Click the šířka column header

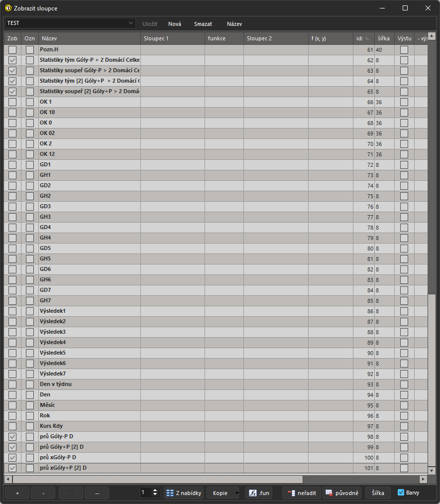pos(384,38)
